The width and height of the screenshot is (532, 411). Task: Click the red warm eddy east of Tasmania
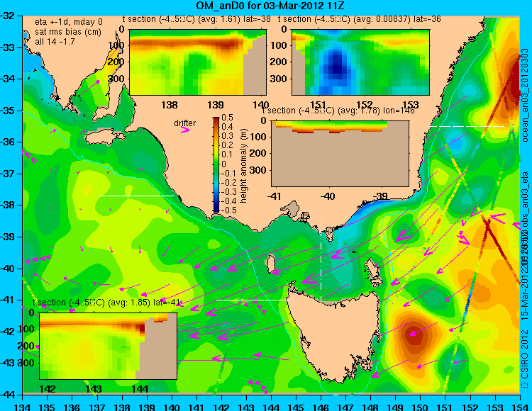click(x=414, y=335)
